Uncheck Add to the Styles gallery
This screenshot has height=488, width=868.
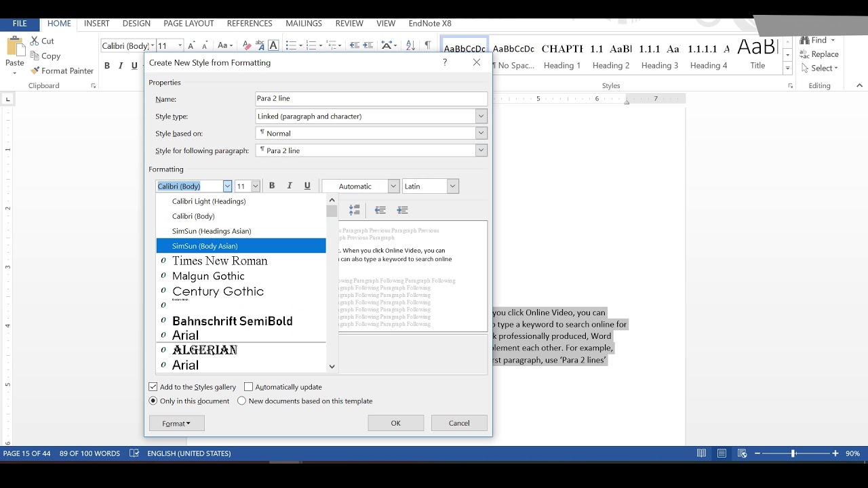coord(153,387)
